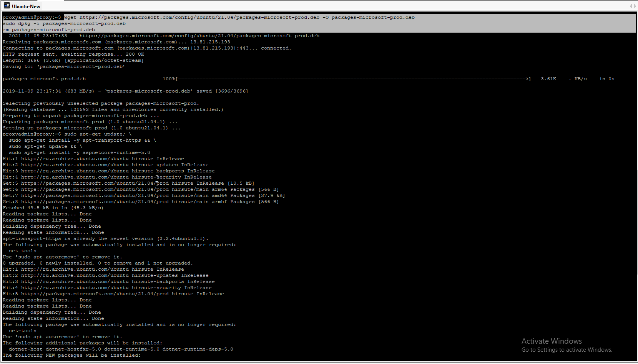Click the '0 upgraded, 0 newly installed' line
This screenshot has height=364, width=638.
tap(98, 263)
